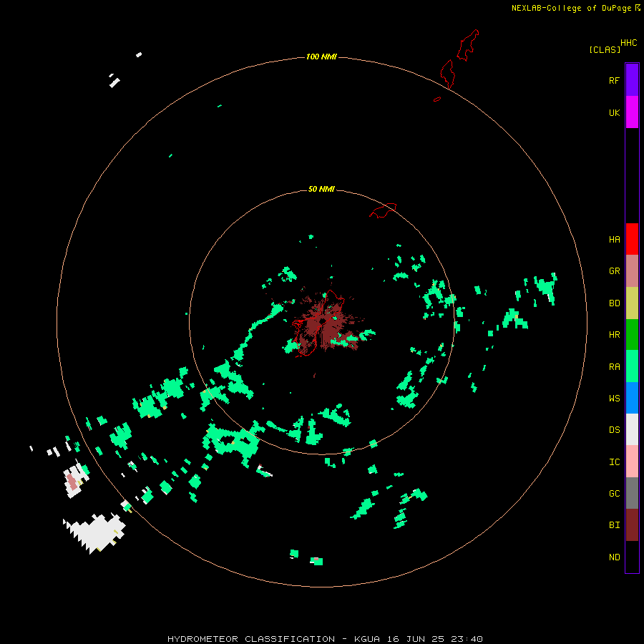Click the 100 NMI range ring label
Screen dimensions: 644x644
tap(321, 57)
